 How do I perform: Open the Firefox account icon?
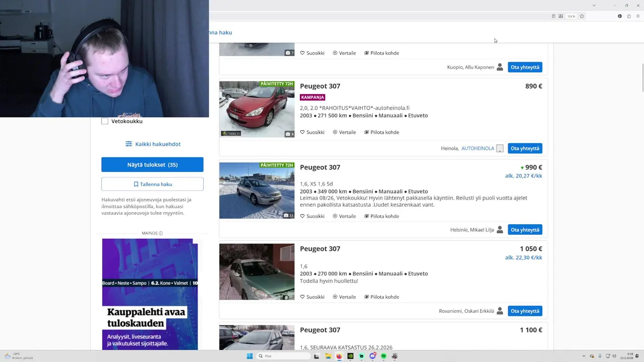tap(620, 16)
